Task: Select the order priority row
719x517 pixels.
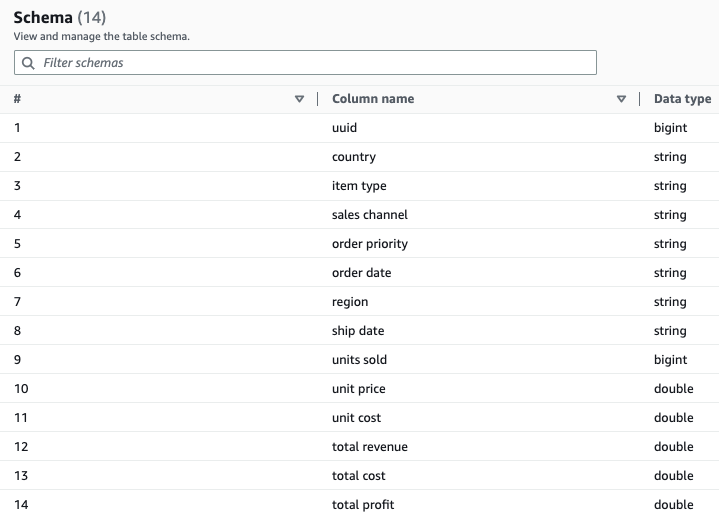Action: click(x=360, y=244)
